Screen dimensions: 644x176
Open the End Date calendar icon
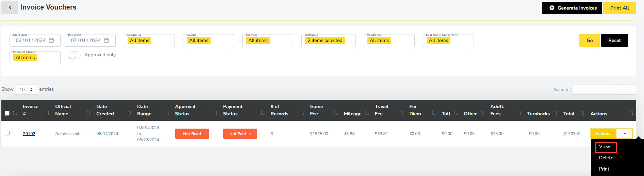(106, 40)
